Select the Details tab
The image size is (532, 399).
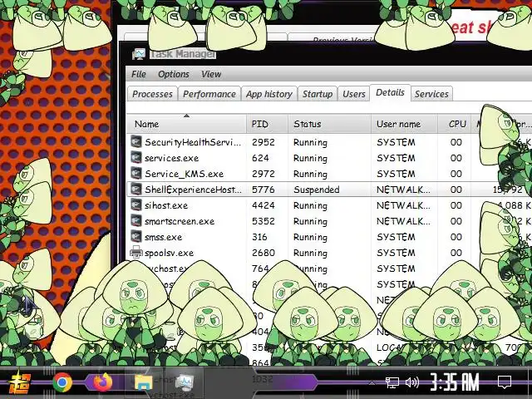[x=390, y=92]
